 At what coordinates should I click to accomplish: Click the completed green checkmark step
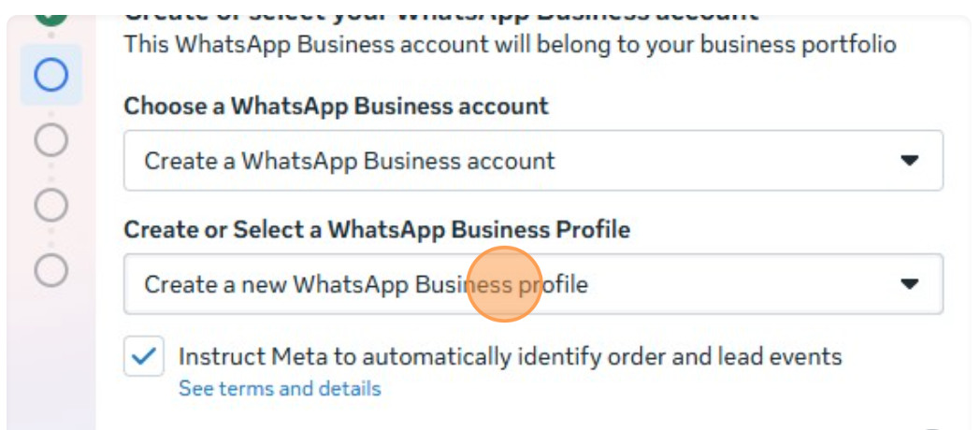pos(50,13)
